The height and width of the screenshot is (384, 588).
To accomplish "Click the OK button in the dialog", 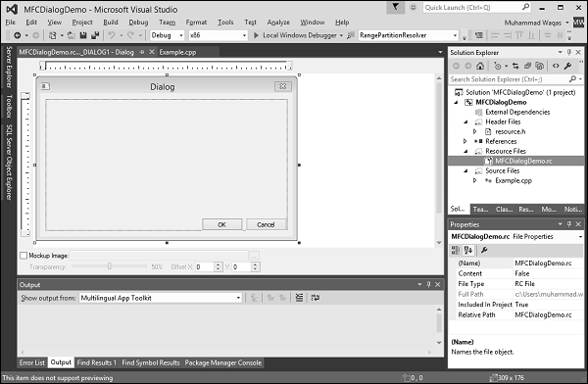I will pos(222,224).
